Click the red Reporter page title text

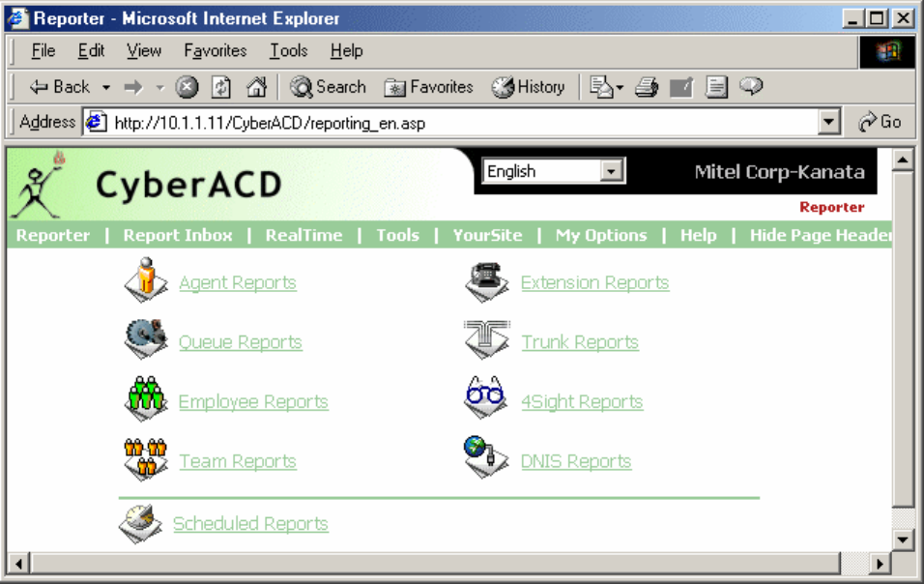click(x=831, y=208)
